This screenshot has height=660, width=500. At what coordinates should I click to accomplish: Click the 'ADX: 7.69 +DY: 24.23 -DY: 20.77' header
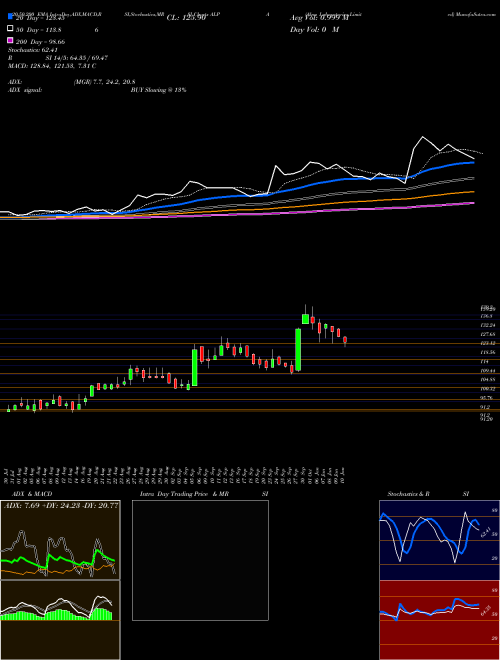(x=61, y=505)
